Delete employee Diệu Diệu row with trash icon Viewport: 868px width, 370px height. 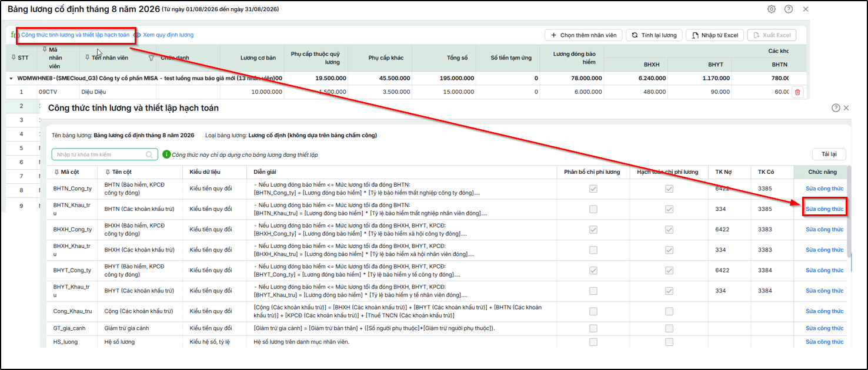(x=797, y=92)
